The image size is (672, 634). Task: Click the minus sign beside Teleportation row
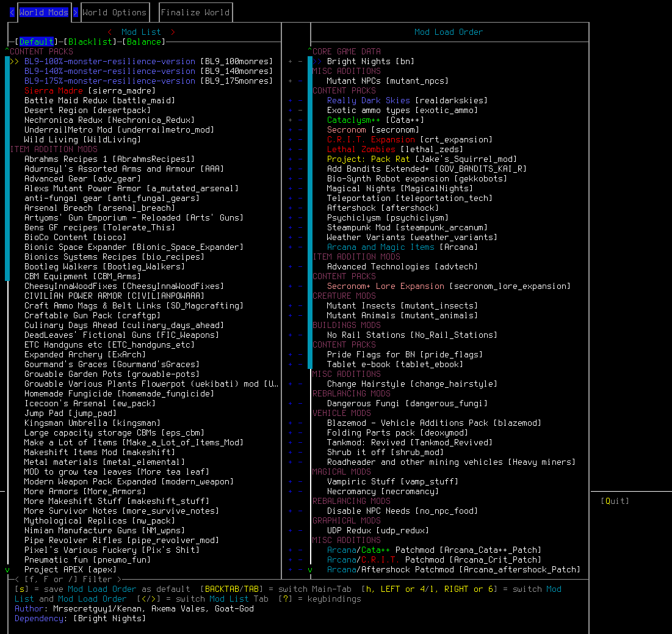tap(300, 198)
